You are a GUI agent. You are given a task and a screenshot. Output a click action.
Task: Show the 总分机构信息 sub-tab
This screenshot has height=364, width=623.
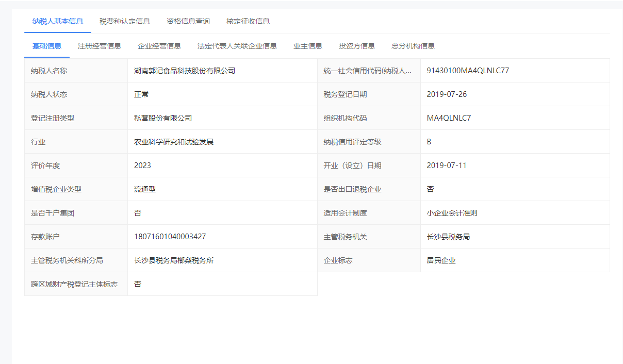click(x=413, y=46)
